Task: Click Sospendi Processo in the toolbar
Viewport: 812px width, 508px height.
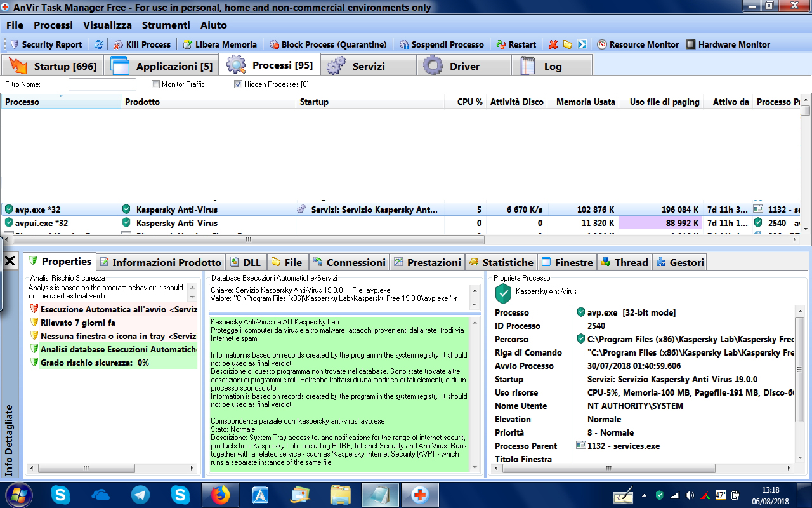Action: 442,44
